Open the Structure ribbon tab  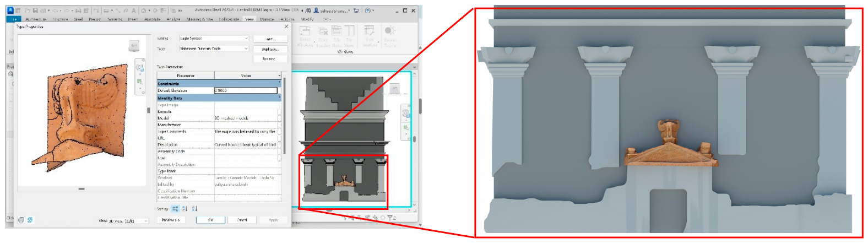pos(60,19)
